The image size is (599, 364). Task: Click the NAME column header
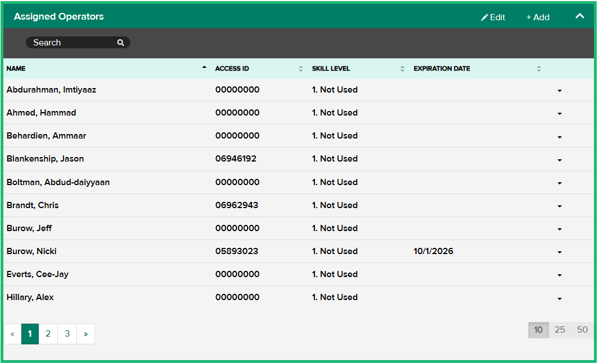point(16,68)
